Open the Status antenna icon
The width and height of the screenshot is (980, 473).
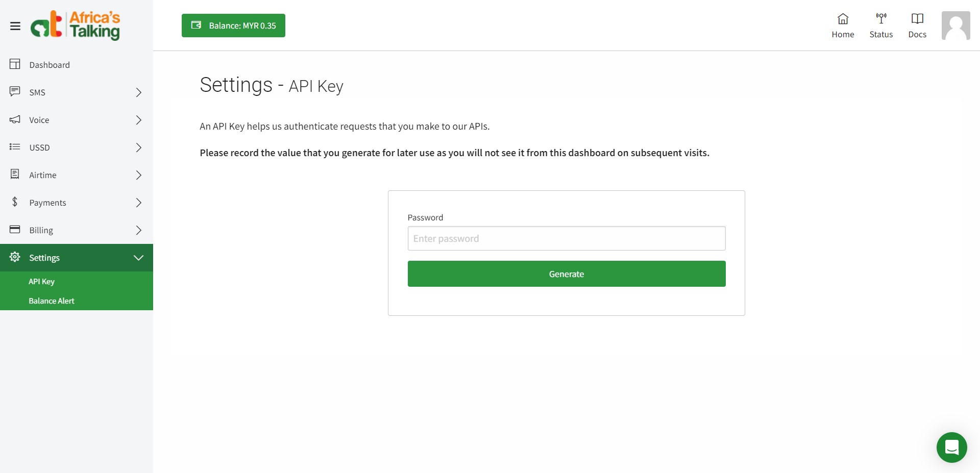coord(881,19)
